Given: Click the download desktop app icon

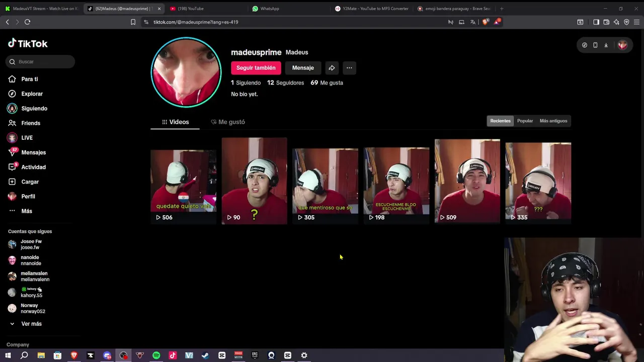Looking at the screenshot, I should pos(606,45).
